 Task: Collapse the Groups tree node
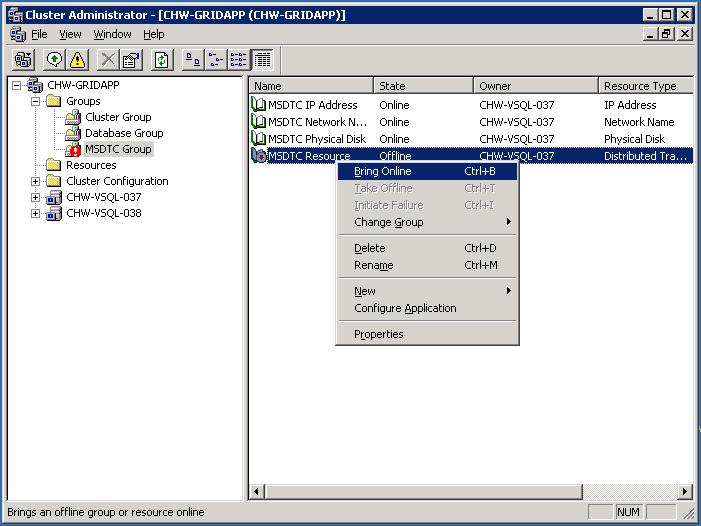35,101
